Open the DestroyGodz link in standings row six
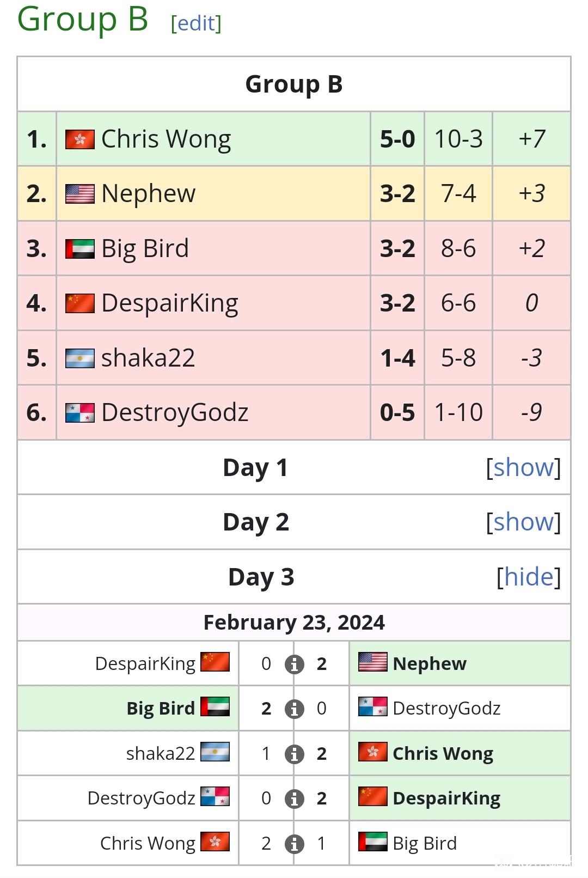The width and height of the screenshot is (588, 878). pyautogui.click(x=175, y=413)
